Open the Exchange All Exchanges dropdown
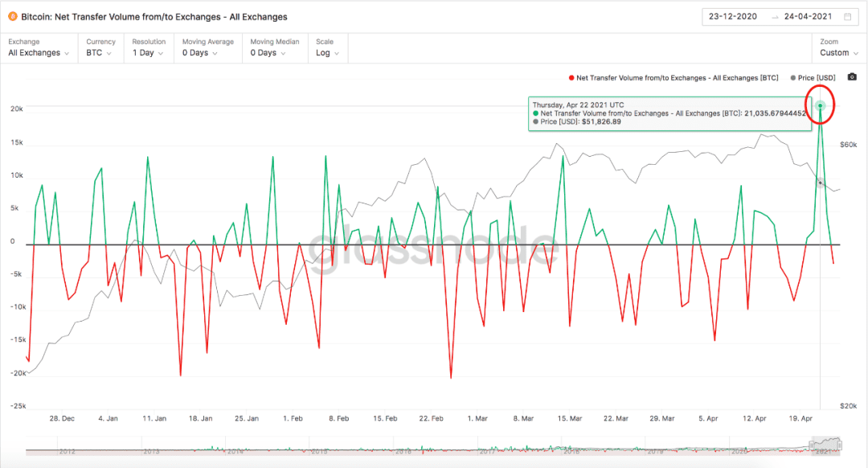 point(39,47)
